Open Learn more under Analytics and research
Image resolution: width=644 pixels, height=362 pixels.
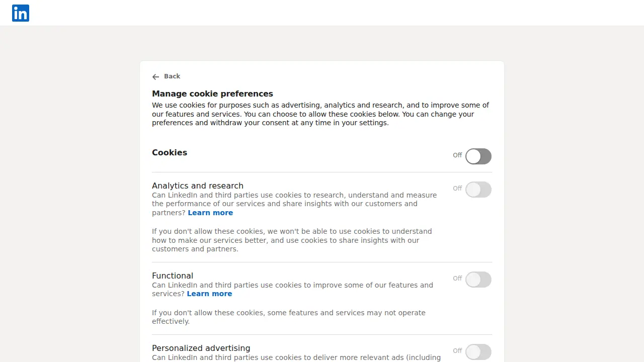210,213
